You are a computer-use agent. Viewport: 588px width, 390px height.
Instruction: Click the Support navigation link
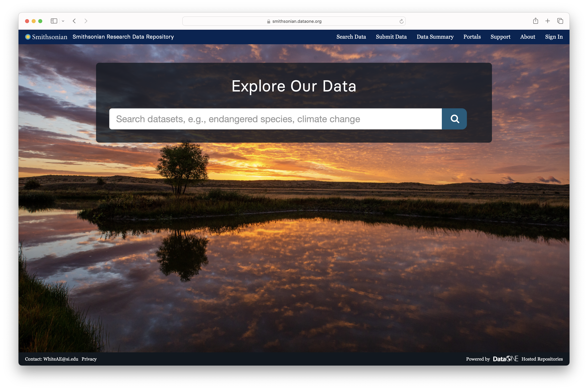coord(500,37)
